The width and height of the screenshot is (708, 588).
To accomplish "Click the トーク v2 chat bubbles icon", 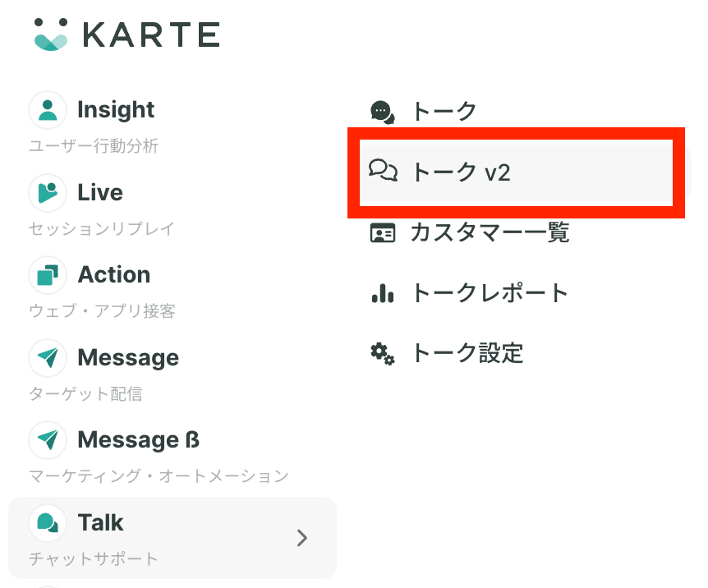I will pos(383,171).
